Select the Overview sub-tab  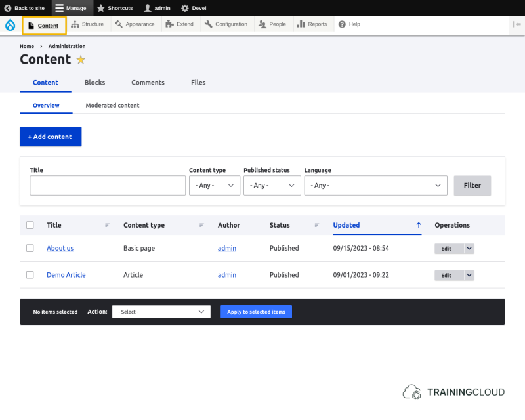[x=46, y=106]
